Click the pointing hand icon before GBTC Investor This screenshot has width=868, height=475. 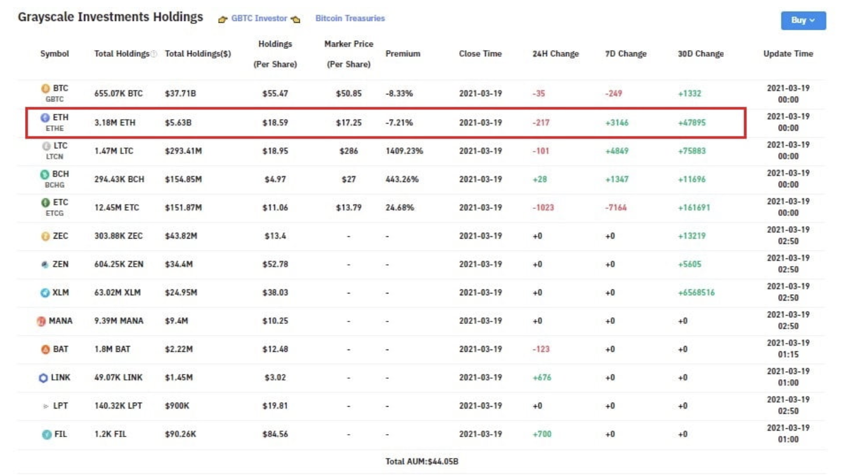click(223, 19)
